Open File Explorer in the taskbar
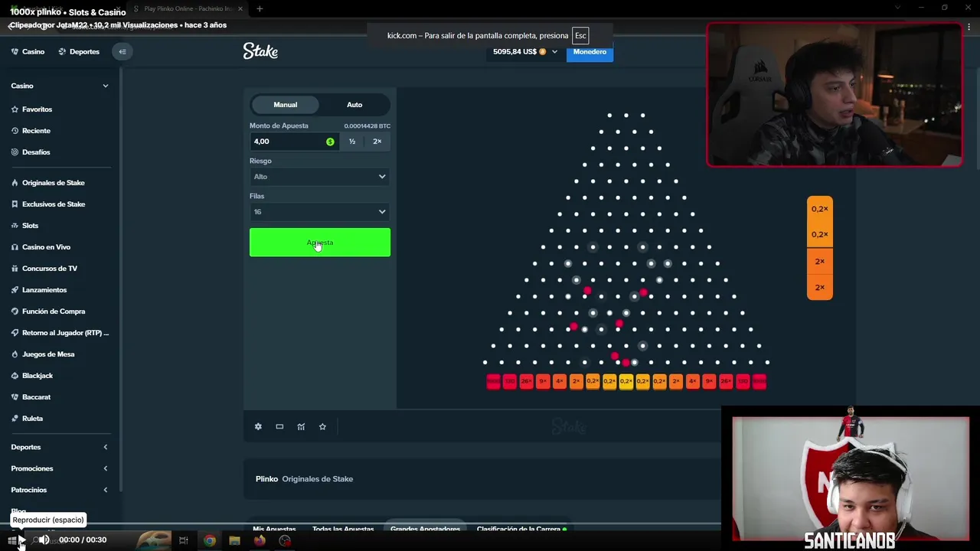Image resolution: width=980 pixels, height=551 pixels. click(234, 540)
